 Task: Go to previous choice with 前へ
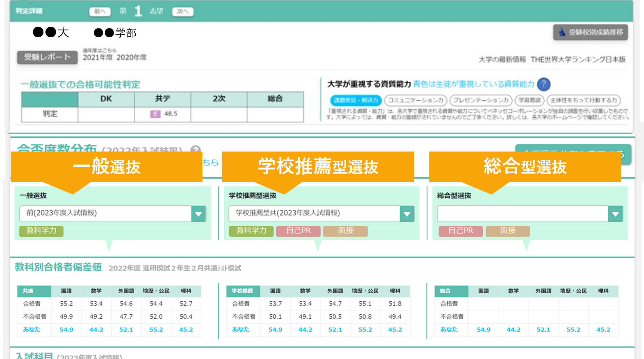100,12
